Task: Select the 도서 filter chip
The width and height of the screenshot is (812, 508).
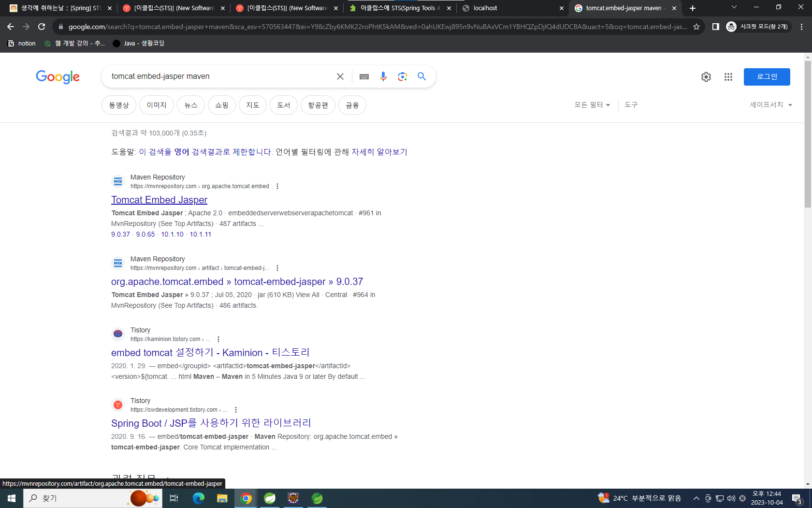Action: [x=284, y=105]
